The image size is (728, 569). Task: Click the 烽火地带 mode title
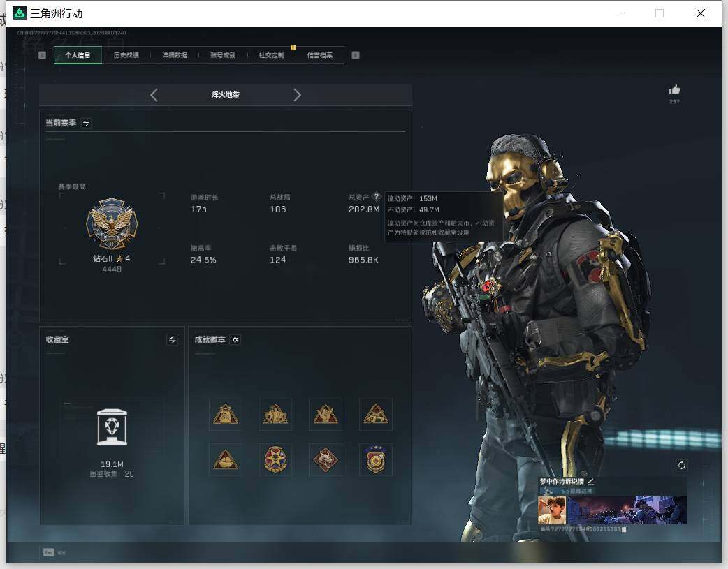(x=226, y=95)
